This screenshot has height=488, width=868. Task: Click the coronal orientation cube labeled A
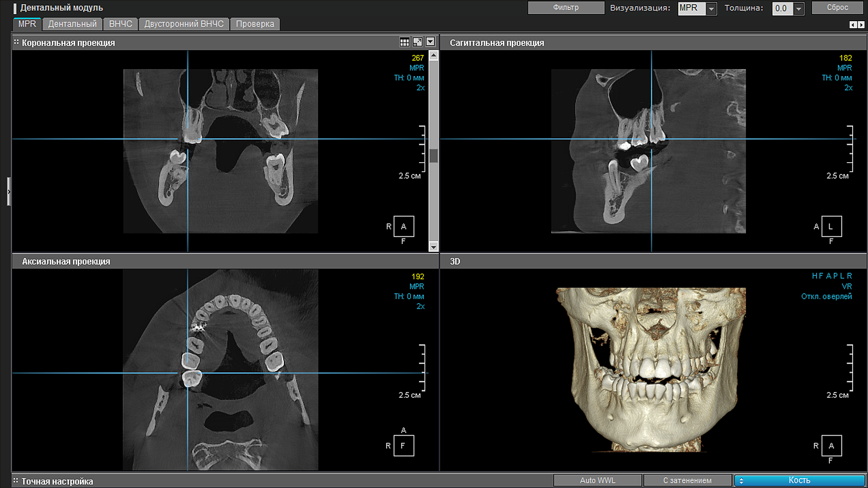[x=404, y=226]
